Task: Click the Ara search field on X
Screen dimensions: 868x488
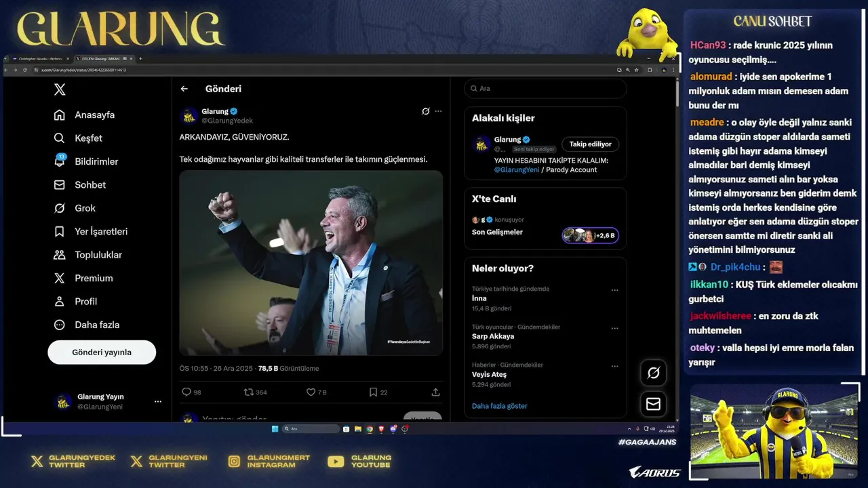Action: point(545,89)
